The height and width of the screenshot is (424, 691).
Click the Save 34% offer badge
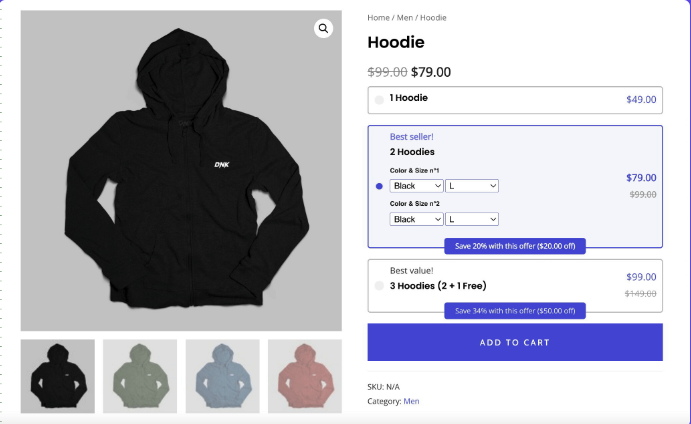click(x=515, y=311)
